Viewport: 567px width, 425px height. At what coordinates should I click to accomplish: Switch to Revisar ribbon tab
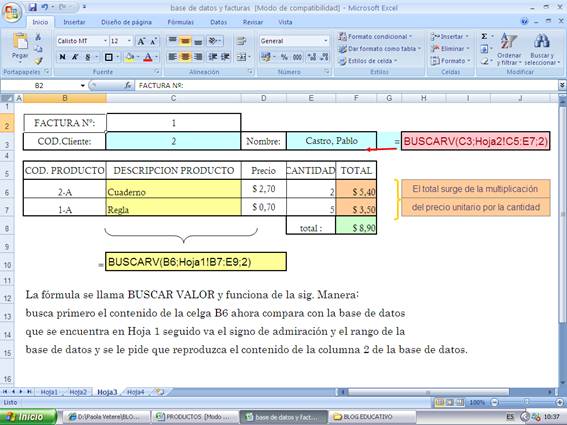point(253,22)
